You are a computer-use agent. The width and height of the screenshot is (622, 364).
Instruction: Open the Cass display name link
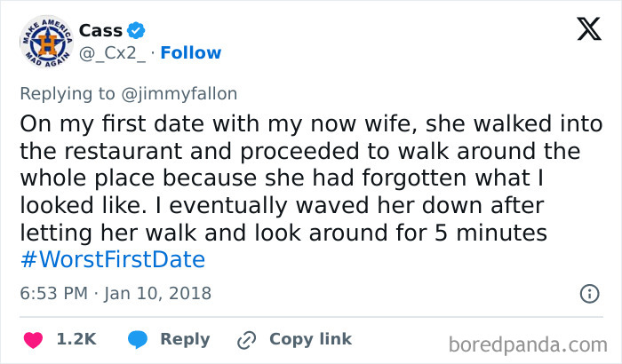point(100,30)
